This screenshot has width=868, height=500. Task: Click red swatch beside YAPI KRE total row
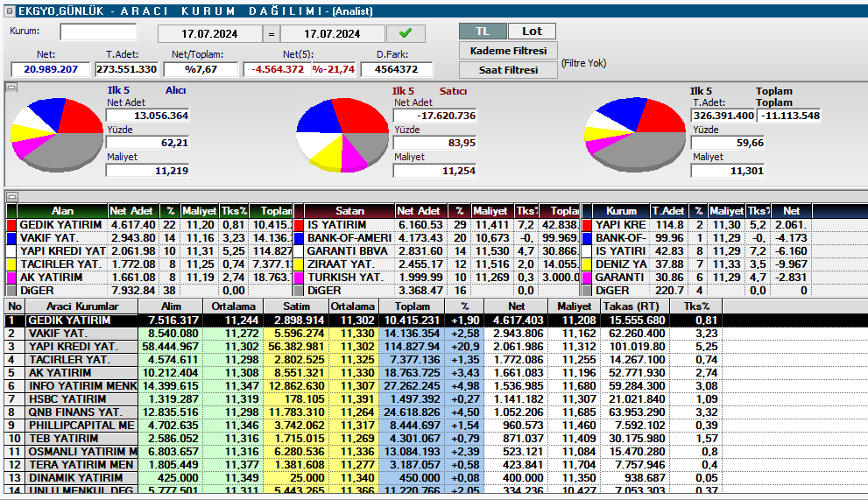(588, 225)
